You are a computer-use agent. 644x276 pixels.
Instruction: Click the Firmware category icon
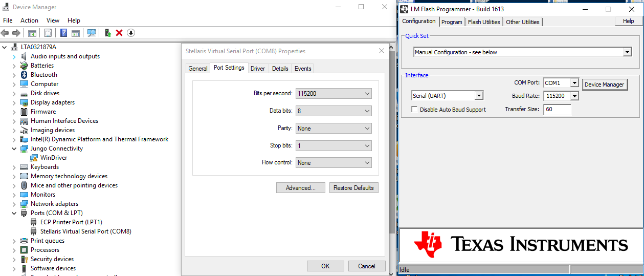[24, 112]
